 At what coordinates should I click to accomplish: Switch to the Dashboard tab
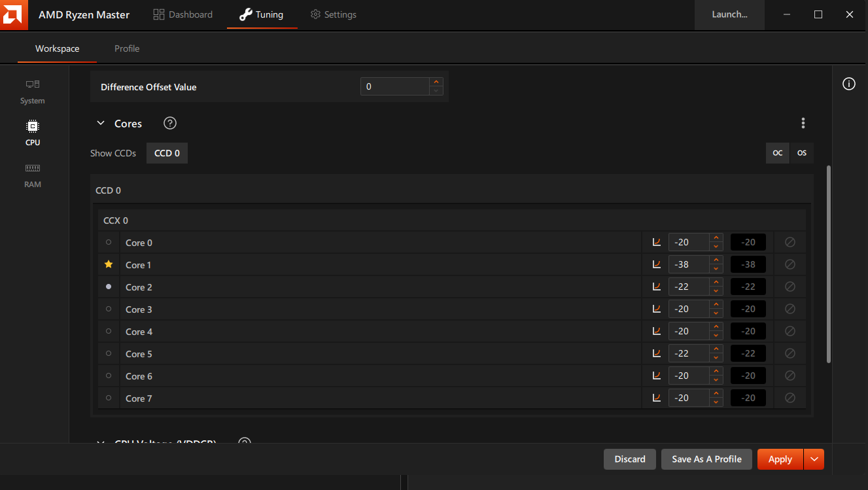182,14
